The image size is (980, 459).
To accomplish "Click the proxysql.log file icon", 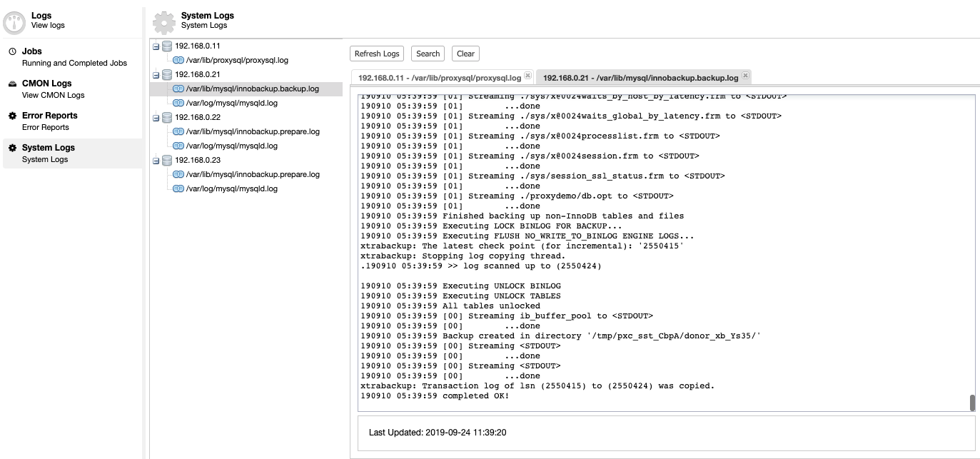I will [178, 60].
